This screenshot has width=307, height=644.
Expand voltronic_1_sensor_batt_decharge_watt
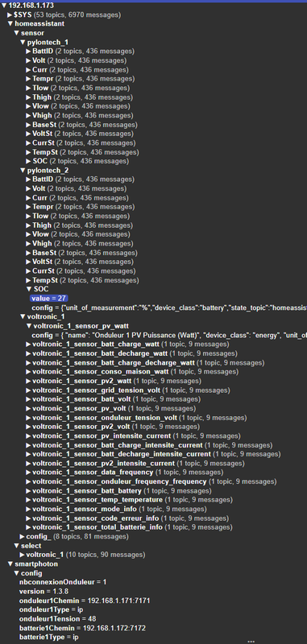point(28,353)
